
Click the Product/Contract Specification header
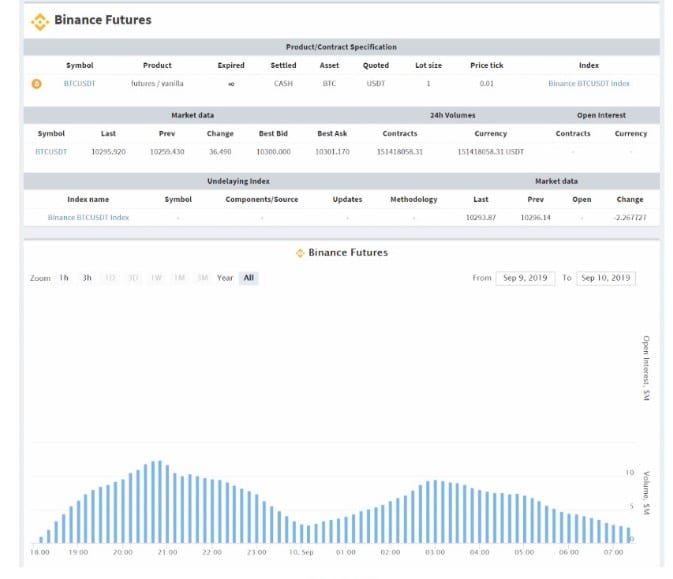point(341,47)
